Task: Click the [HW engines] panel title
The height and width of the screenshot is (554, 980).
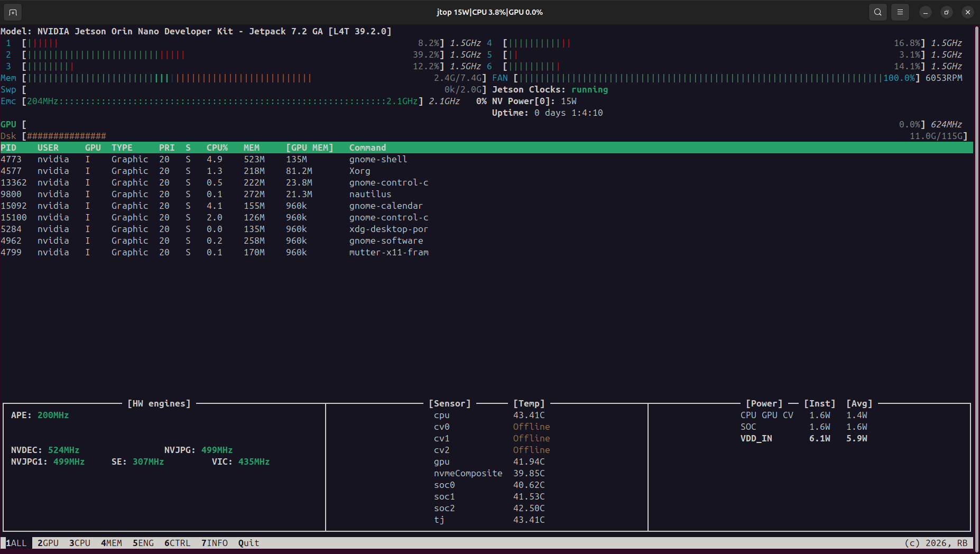Action: click(159, 403)
